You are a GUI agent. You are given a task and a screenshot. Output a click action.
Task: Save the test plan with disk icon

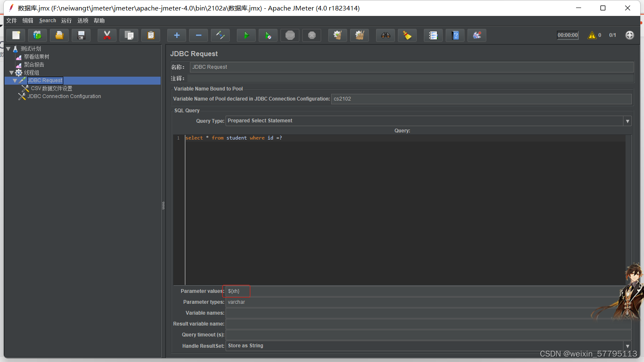[x=81, y=36]
